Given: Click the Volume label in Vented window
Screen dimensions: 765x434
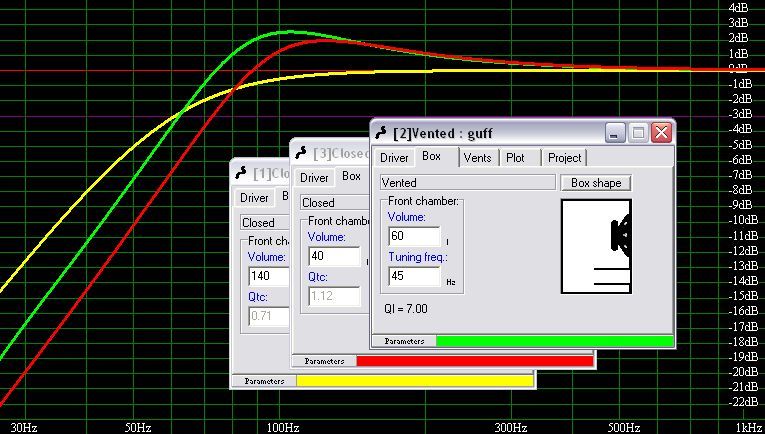Looking at the screenshot, I should pyautogui.click(x=407, y=217).
